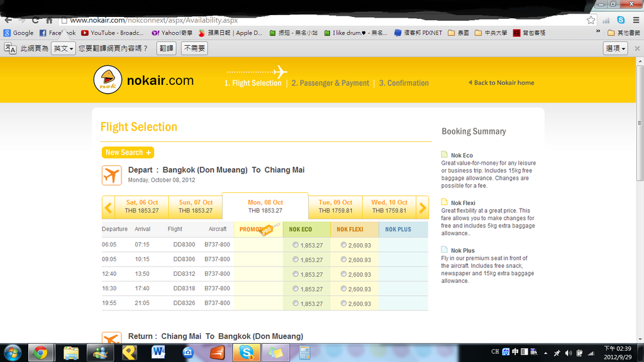The width and height of the screenshot is (644, 362).
Task: Bookmark this page with the star icon
Action: (591, 20)
